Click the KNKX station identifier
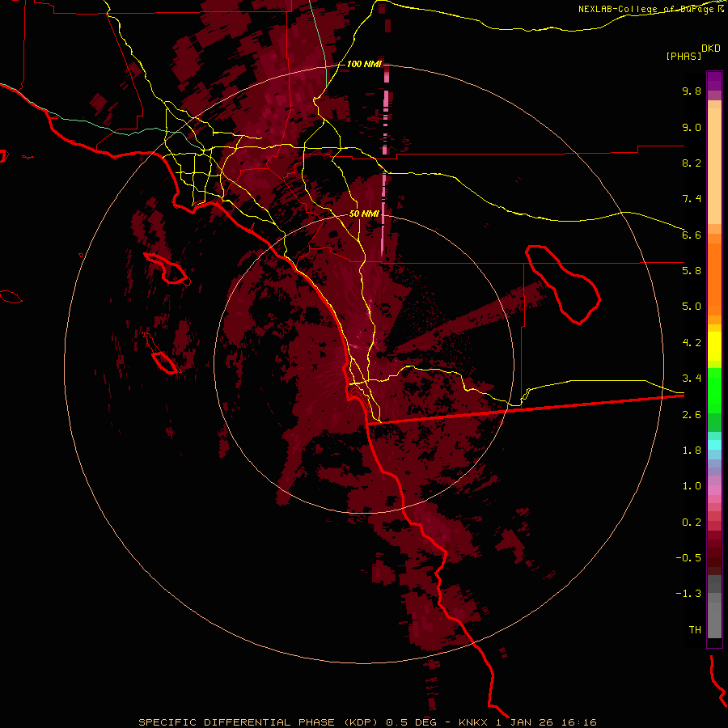Image resolution: width=728 pixels, height=728 pixels. point(473,722)
